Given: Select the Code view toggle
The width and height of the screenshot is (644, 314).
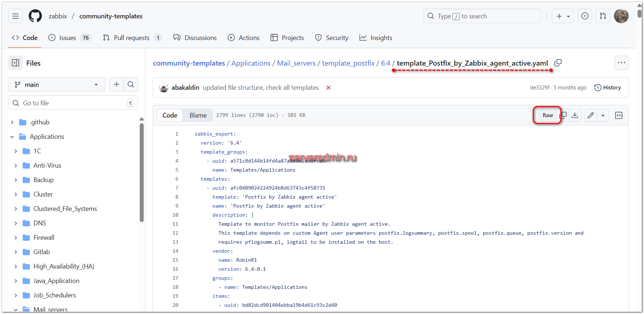Looking at the screenshot, I should (x=170, y=115).
